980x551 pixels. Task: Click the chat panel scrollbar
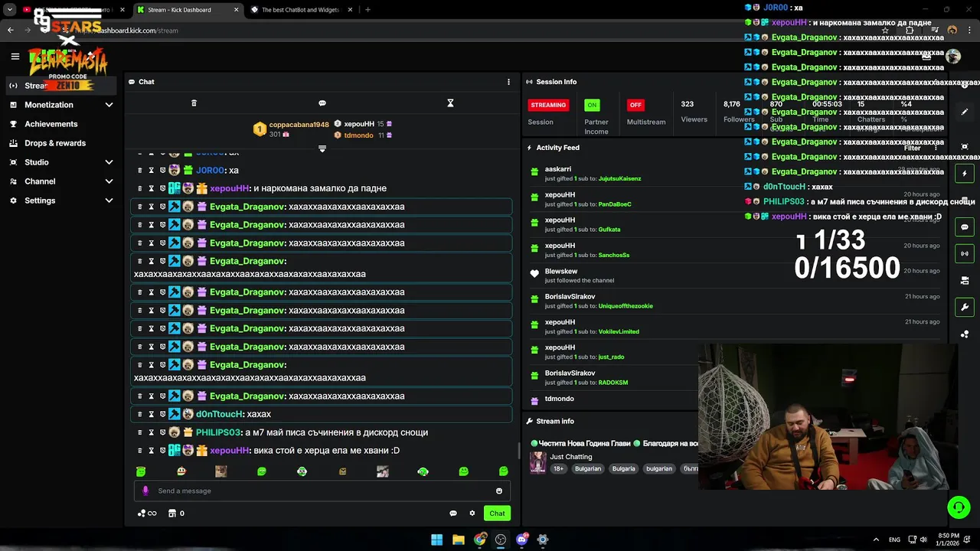(518, 450)
